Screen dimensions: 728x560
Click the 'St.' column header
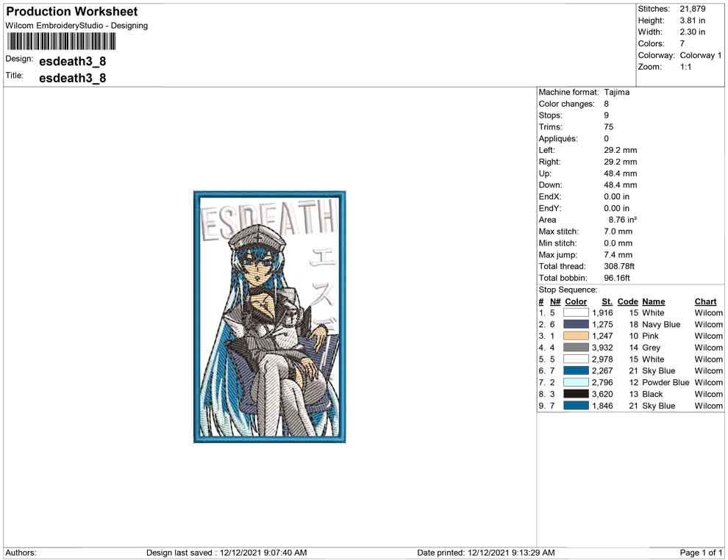607,301
